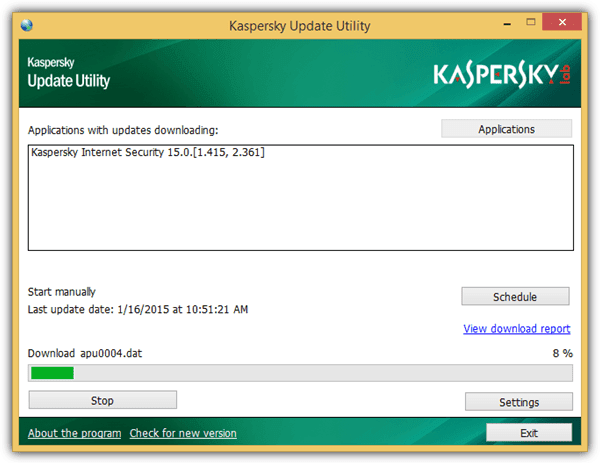Click the globe app icon in title bar
Image resolution: width=600 pixels, height=463 pixels.
click(x=27, y=25)
